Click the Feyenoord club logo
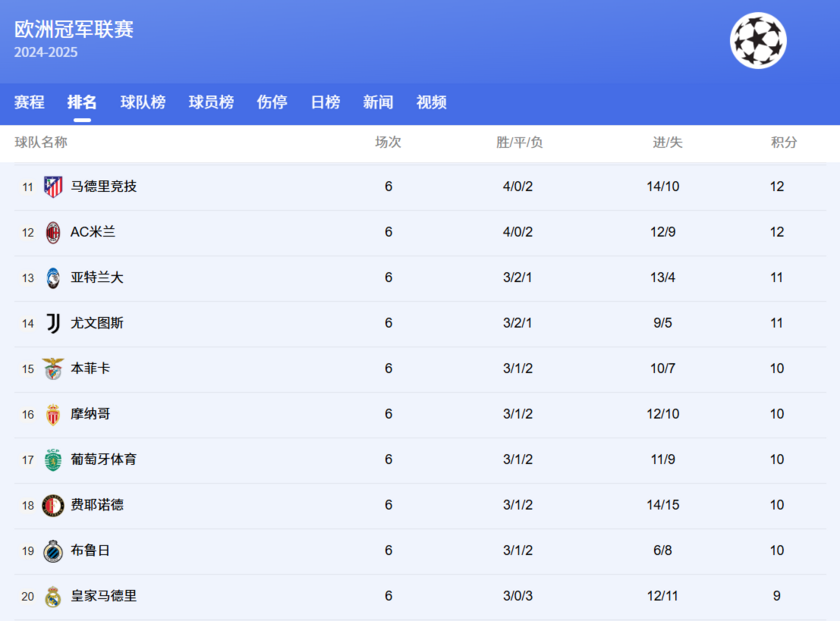 [52, 505]
